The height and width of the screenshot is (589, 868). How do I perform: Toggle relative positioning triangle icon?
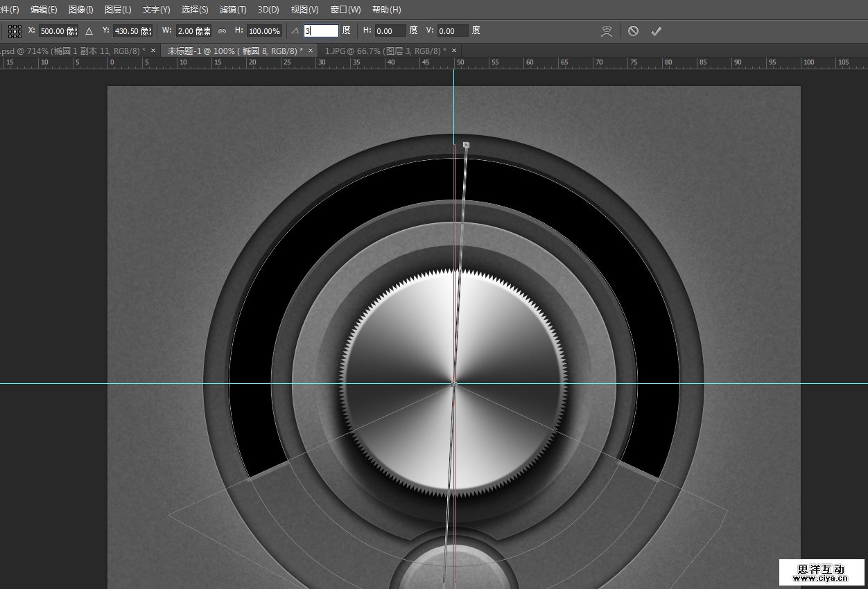(89, 31)
